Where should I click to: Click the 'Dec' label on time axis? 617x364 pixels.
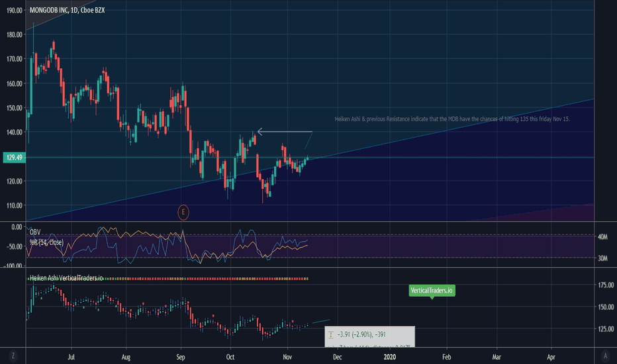pyautogui.click(x=337, y=357)
